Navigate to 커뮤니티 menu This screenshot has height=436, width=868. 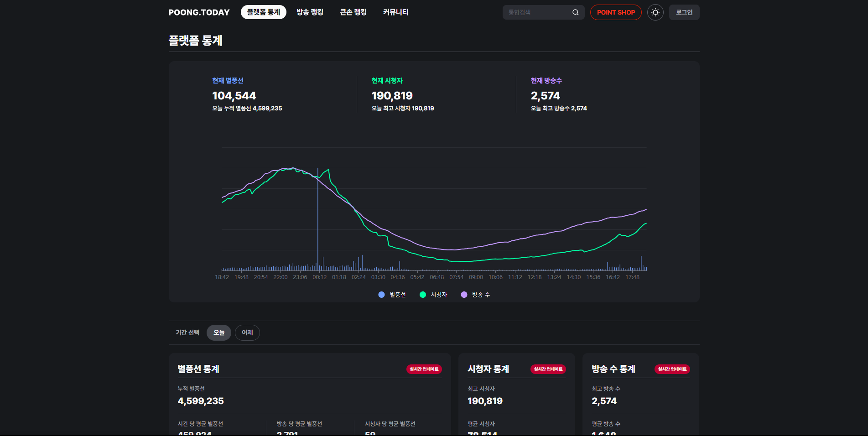395,12
